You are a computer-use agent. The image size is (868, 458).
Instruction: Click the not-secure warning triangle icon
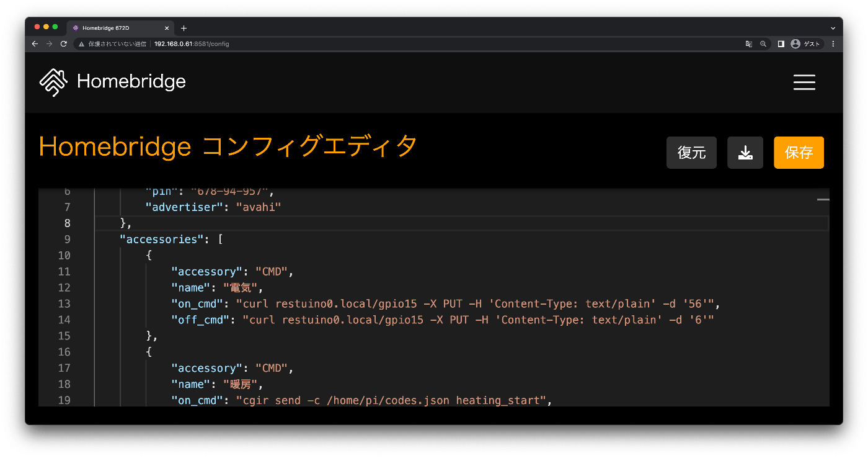pyautogui.click(x=81, y=44)
